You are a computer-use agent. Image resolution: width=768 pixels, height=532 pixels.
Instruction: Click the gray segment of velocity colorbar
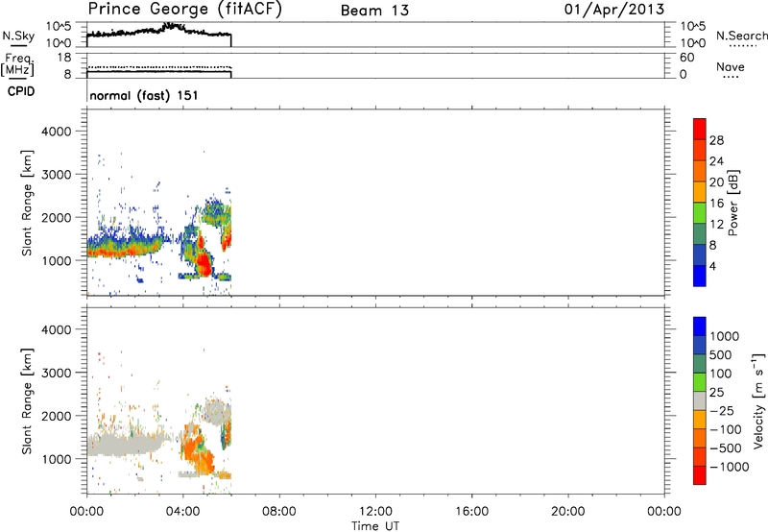[700, 400]
